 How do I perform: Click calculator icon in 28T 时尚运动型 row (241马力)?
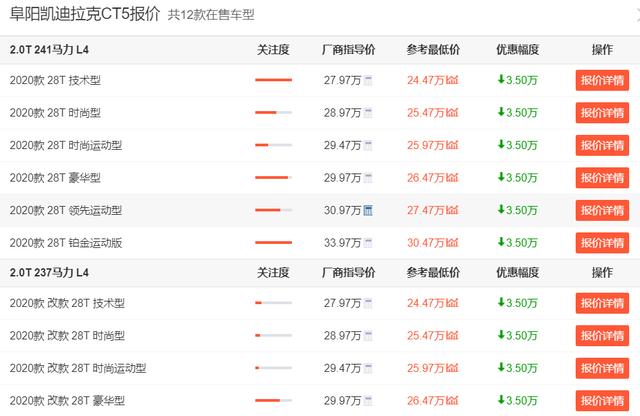368,145
